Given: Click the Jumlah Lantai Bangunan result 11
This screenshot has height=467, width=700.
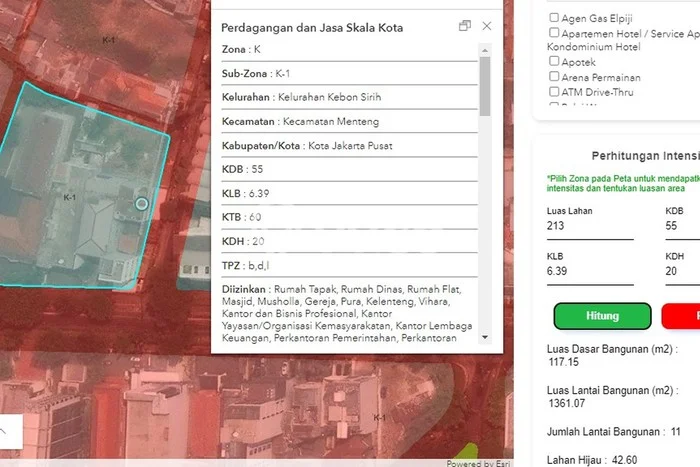Looking at the screenshot, I should pos(675,432).
